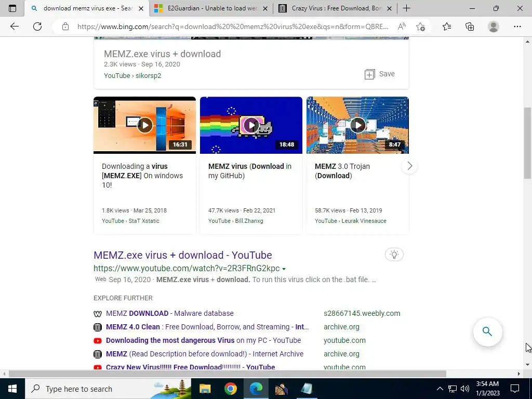Image resolution: width=532 pixels, height=399 pixels.
Task: Open MEMZ (Read Description before download!) link
Action: pyautogui.click(x=205, y=354)
